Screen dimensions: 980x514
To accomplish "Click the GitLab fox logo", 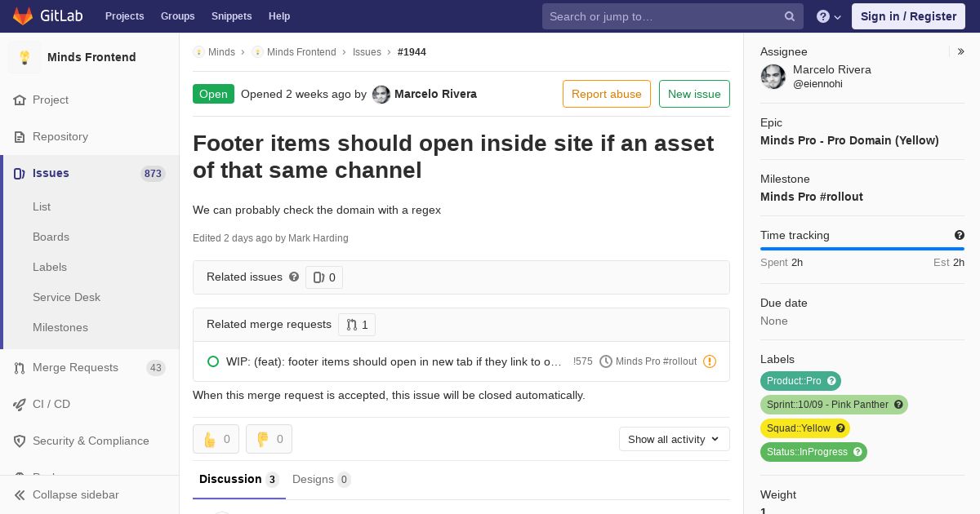I will 23,16.
